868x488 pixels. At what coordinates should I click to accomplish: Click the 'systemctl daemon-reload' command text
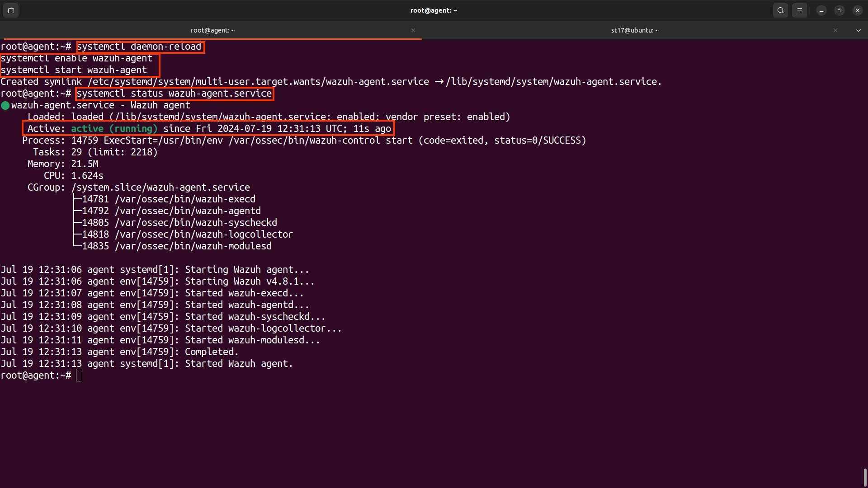[x=139, y=47]
